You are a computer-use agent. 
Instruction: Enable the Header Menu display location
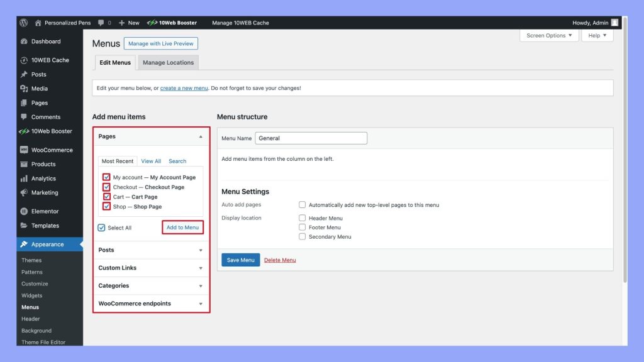tap(302, 218)
